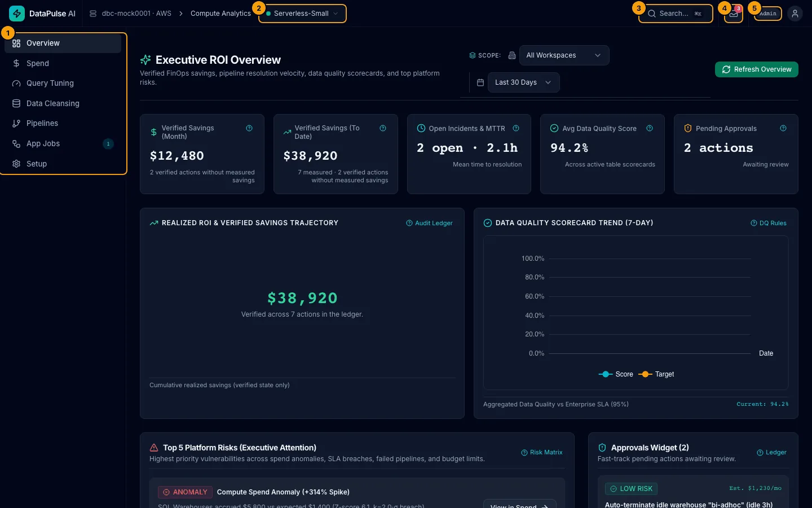Open the Last 30 Days date range dropdown
The height and width of the screenshot is (508, 812).
point(523,82)
